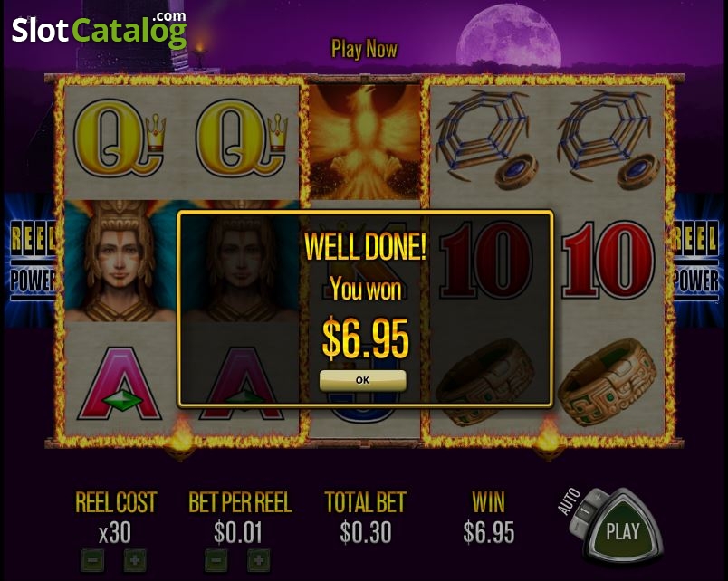This screenshot has height=581, width=728.
Task: Click the Aztec woman symbol on first reel
Action: (120, 261)
